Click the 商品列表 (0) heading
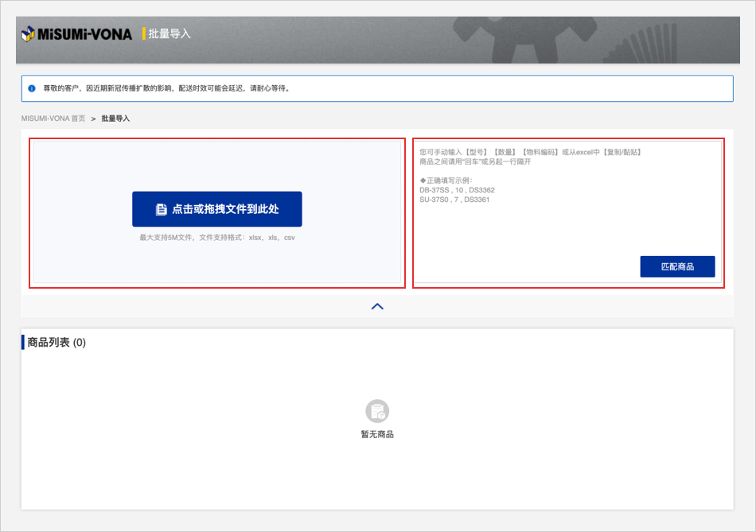This screenshot has width=756, height=532. coord(57,342)
